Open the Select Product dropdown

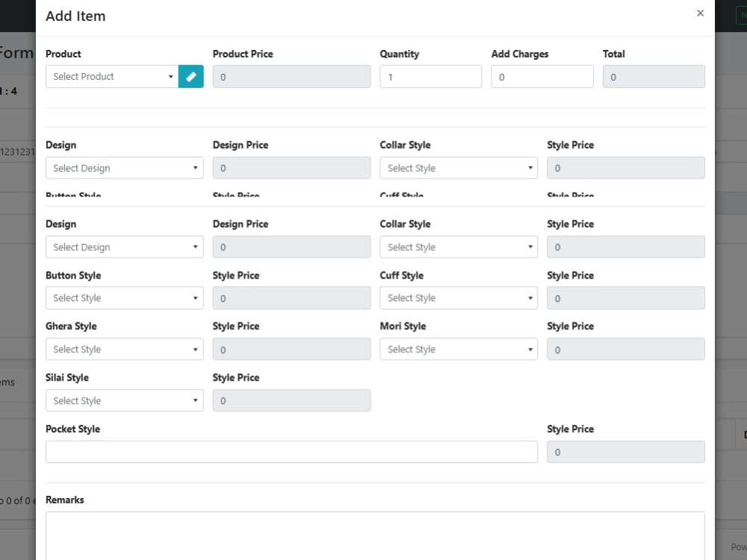point(112,77)
